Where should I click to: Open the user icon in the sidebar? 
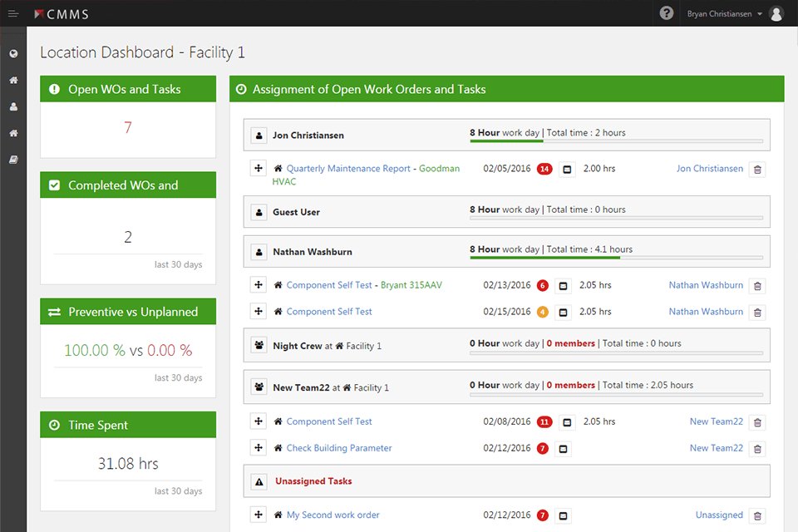14,106
